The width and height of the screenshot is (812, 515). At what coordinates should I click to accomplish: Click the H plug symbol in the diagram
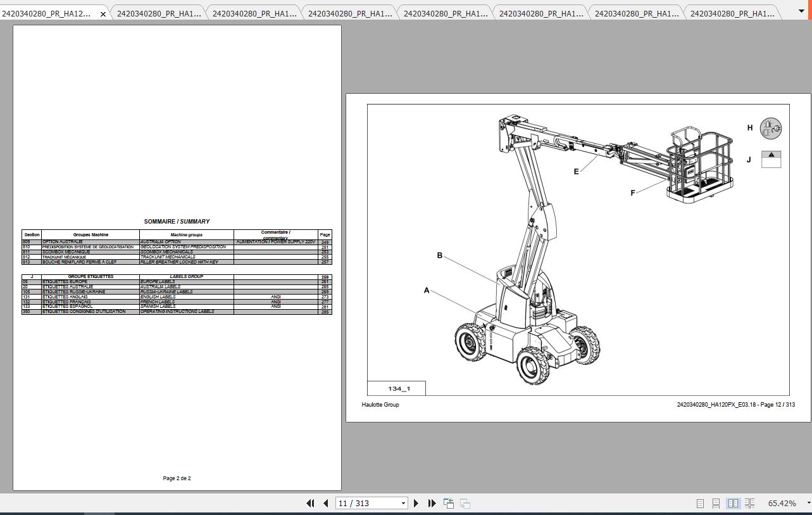770,129
